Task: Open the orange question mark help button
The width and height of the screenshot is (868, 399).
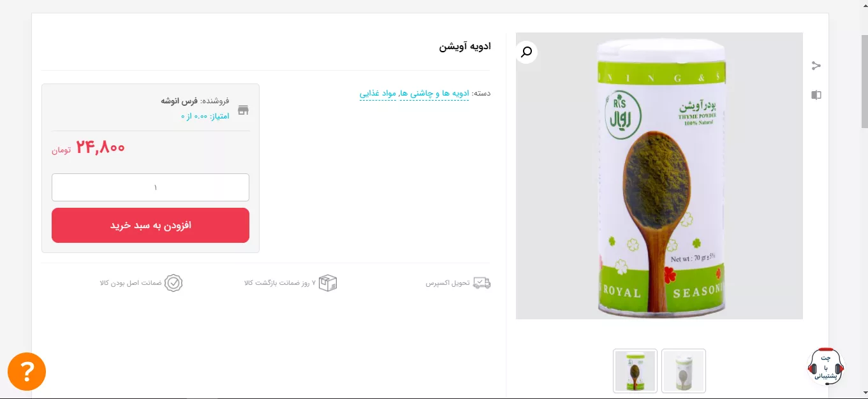Action: pos(27,372)
